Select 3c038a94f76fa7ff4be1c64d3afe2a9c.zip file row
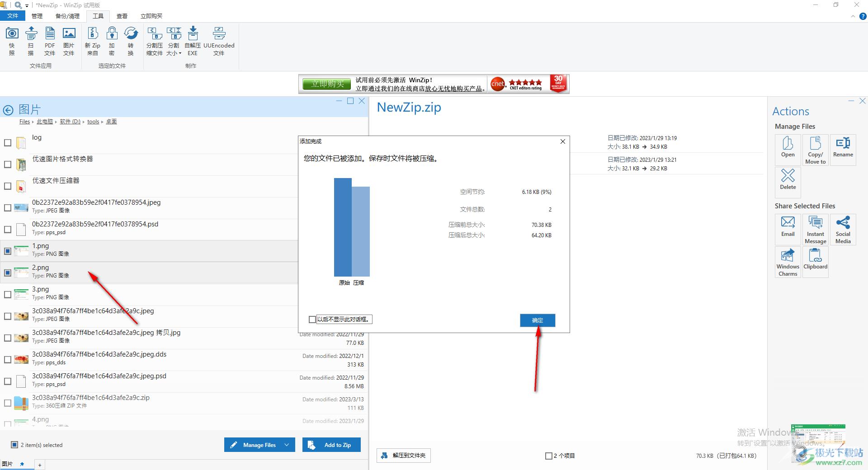The height and width of the screenshot is (470, 868). [x=184, y=403]
